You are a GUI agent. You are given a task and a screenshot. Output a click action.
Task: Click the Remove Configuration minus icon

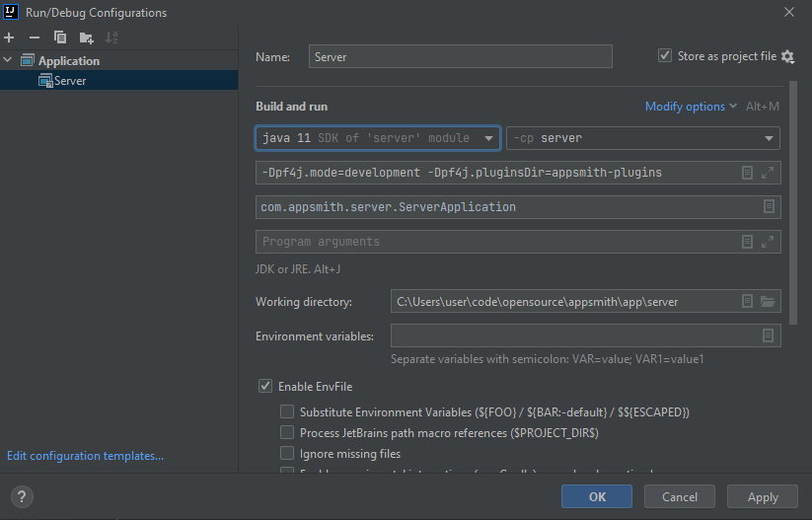35,37
